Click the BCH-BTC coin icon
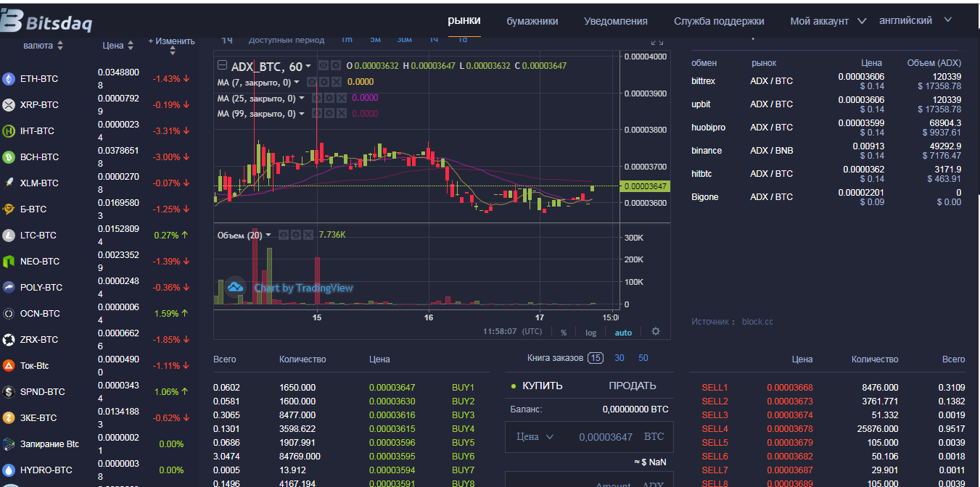Image resolution: width=980 pixels, height=487 pixels. (9, 157)
